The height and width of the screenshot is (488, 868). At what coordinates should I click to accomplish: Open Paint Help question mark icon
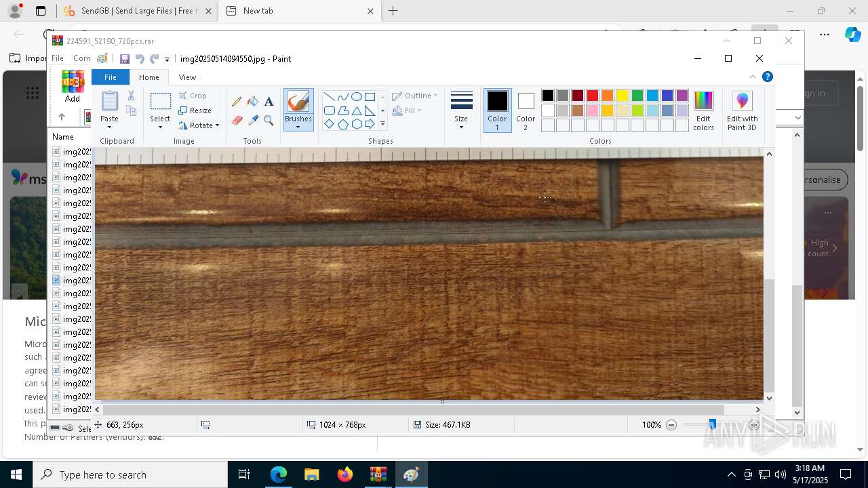(x=768, y=77)
